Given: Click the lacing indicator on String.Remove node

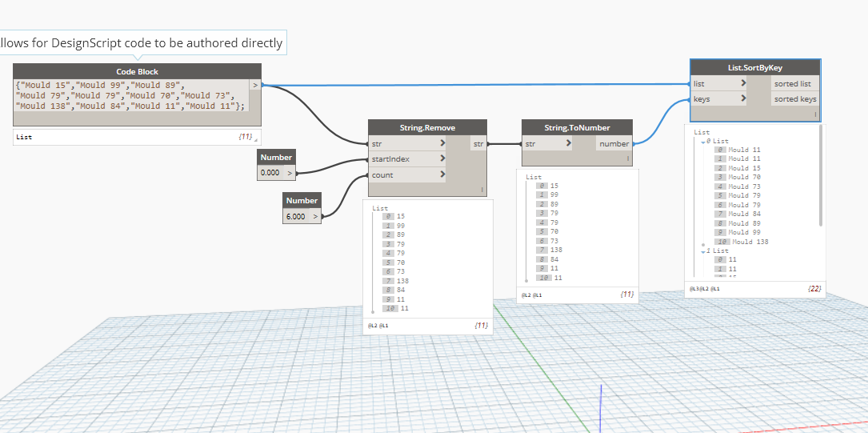Looking at the screenshot, I should click(x=482, y=190).
